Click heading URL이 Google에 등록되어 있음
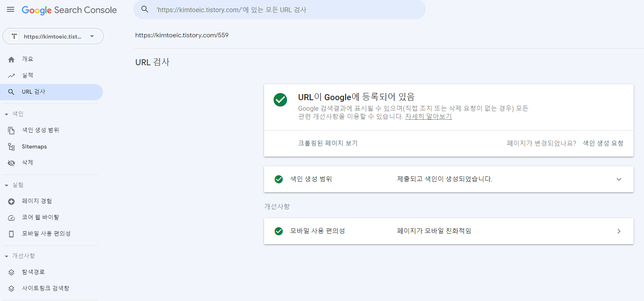This screenshot has height=301, width=644. [x=356, y=97]
